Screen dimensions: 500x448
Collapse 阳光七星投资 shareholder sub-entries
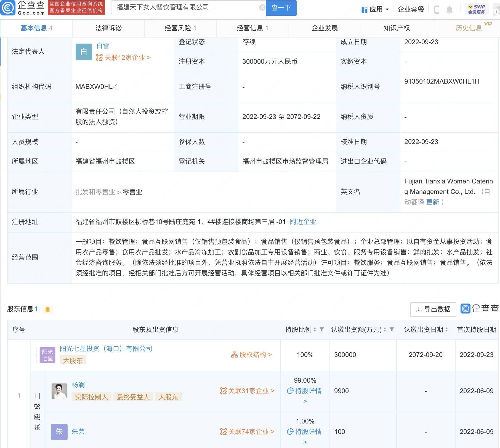point(35,355)
